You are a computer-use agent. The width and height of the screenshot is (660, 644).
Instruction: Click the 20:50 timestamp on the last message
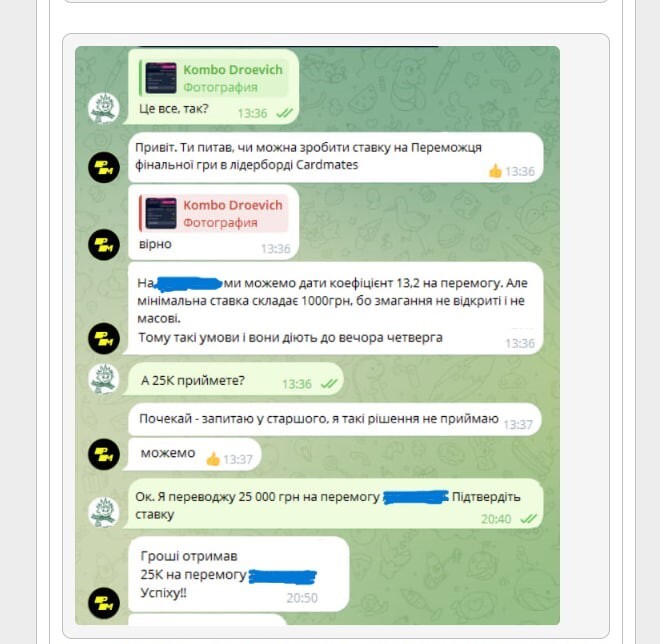click(302, 598)
